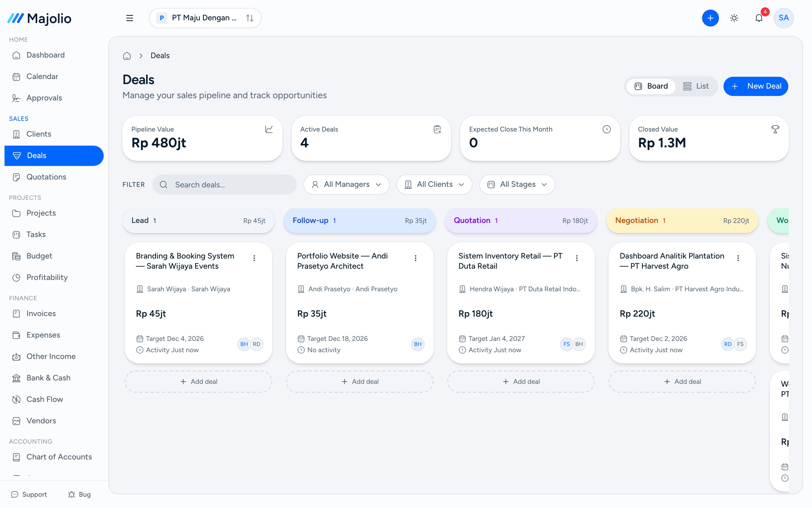812x508 pixels.
Task: Open Quotations in sidebar
Action: (x=54, y=177)
